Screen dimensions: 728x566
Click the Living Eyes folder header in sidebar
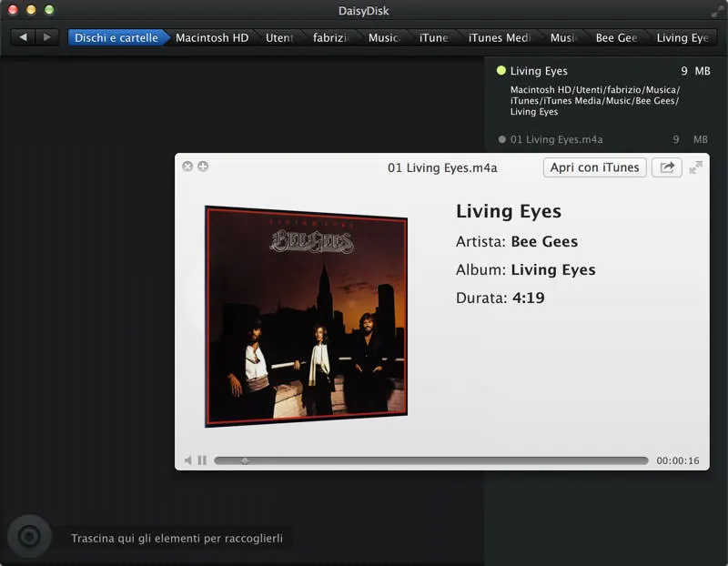click(603, 71)
